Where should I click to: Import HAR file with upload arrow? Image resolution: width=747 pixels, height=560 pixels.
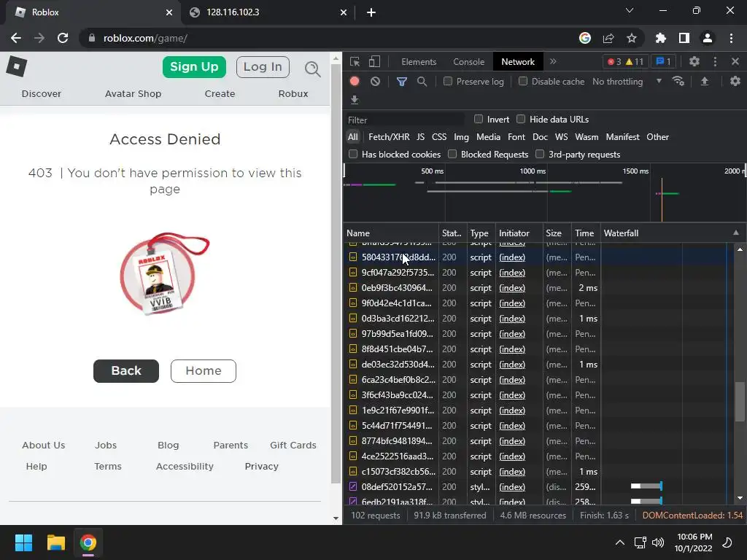[x=705, y=82]
